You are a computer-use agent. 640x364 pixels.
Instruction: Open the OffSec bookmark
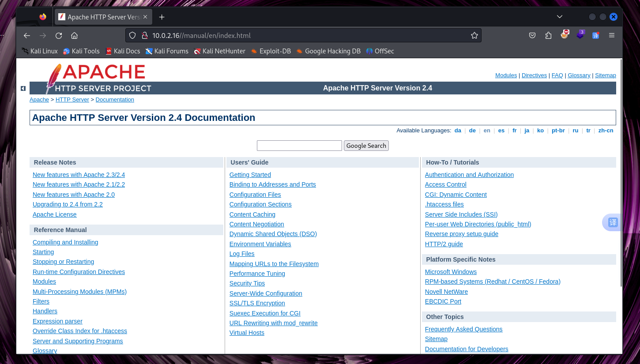click(380, 51)
